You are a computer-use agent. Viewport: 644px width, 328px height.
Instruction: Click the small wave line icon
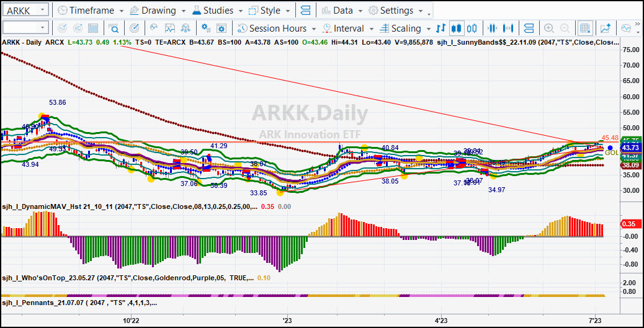click(x=154, y=28)
